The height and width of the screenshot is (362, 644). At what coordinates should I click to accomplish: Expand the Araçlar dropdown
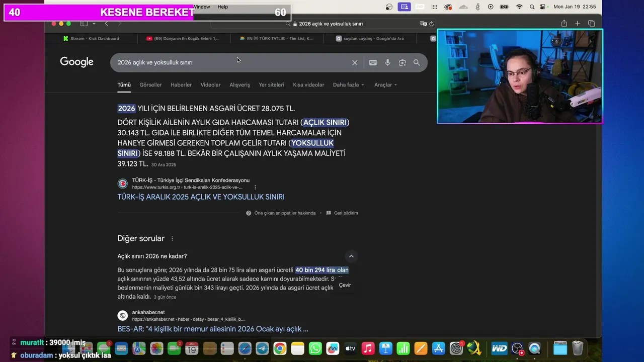tap(386, 85)
